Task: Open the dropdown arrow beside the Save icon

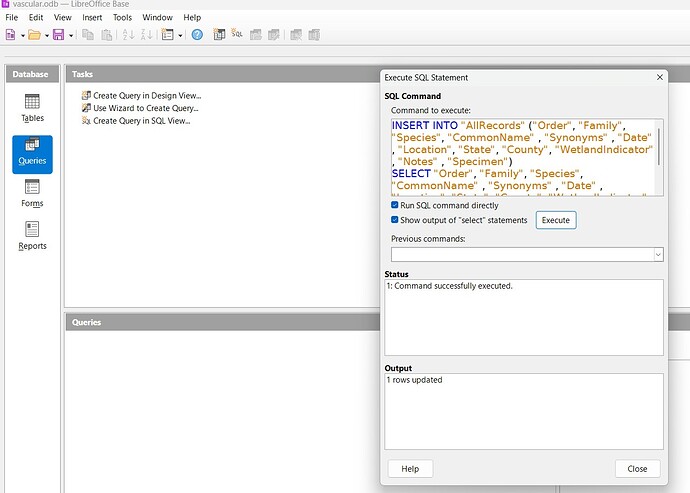Action: 69,35
